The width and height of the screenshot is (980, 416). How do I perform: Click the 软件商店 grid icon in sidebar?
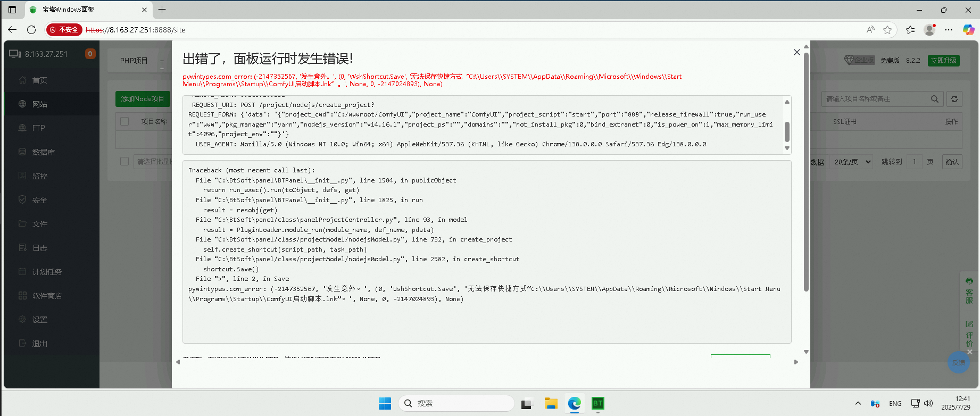click(22, 296)
